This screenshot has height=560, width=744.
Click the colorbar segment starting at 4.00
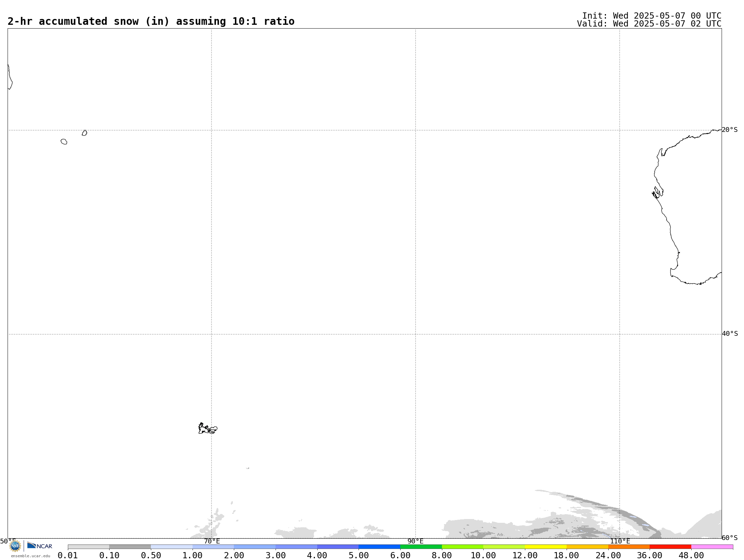(x=338, y=547)
